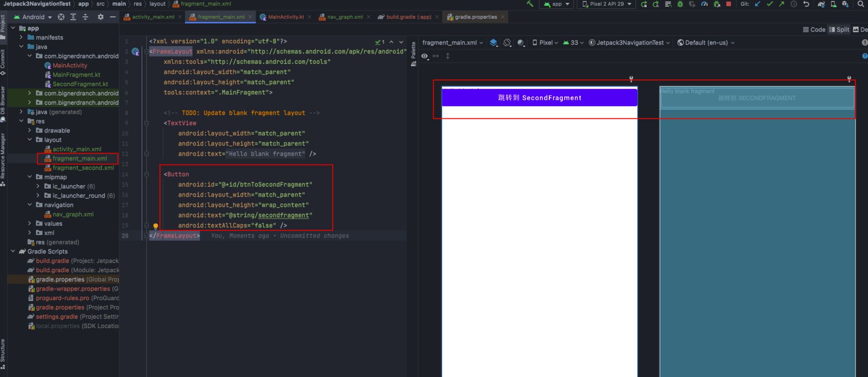The height and width of the screenshot is (377, 868).
Task: Expand the values folder
Action: point(30,223)
